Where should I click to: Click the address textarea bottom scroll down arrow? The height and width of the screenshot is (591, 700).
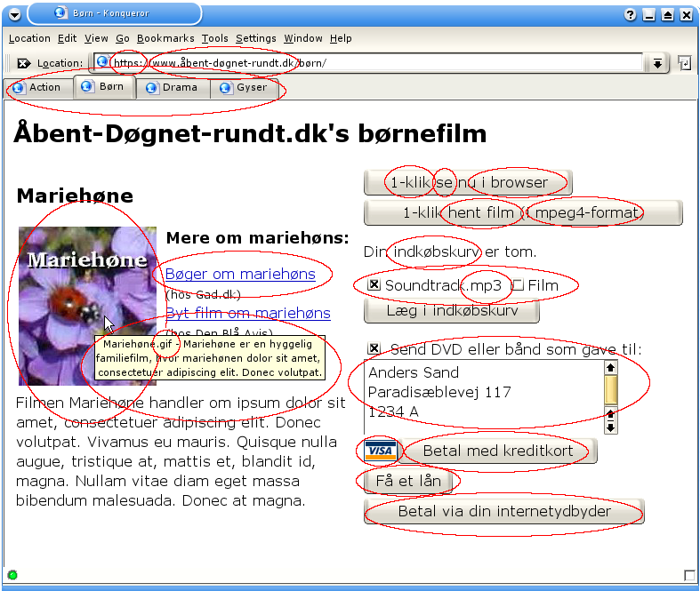(x=611, y=427)
